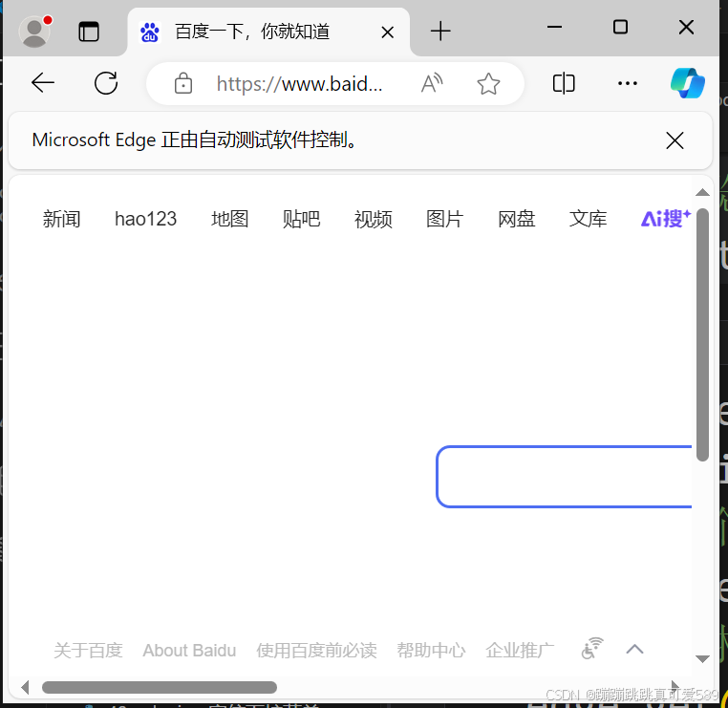Click the horizontal scrollbar left arrow

point(26,687)
